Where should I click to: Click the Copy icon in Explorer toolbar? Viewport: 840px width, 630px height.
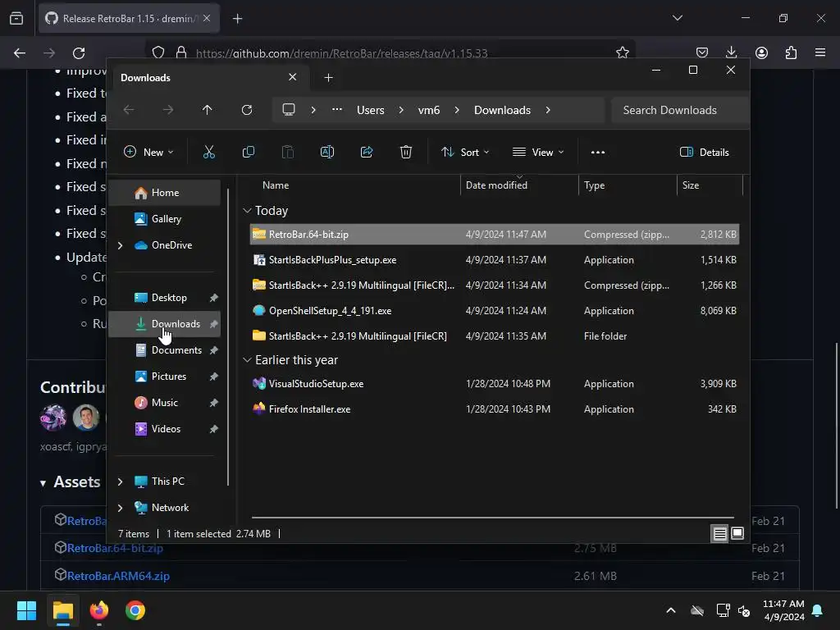point(248,152)
